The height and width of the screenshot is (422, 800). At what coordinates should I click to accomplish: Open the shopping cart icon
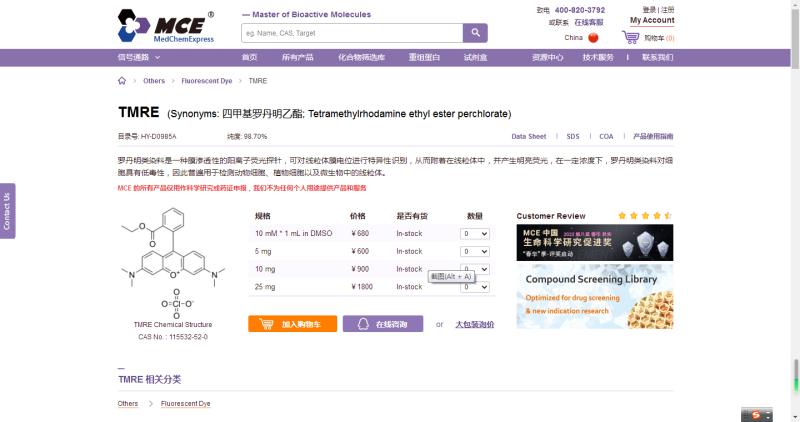(x=630, y=38)
